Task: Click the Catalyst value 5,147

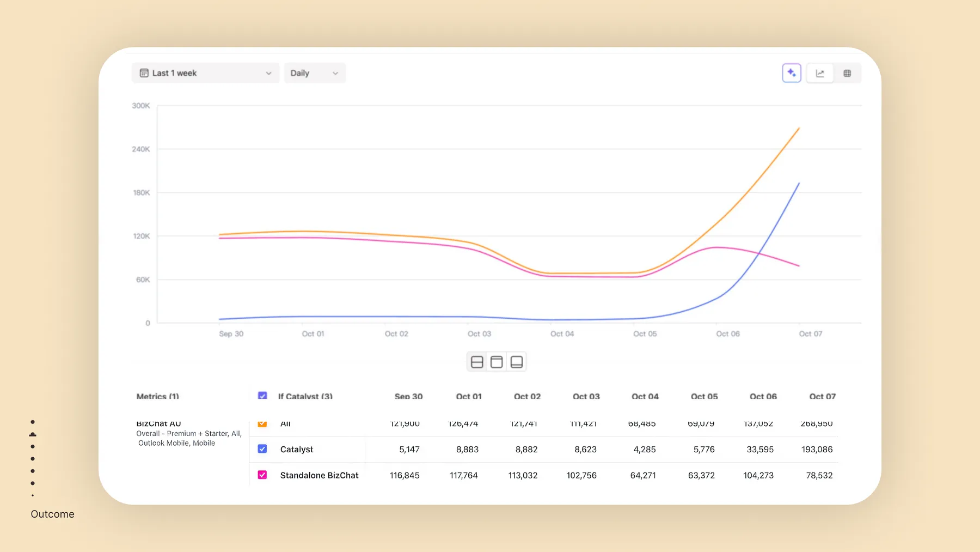Action: coord(409,450)
